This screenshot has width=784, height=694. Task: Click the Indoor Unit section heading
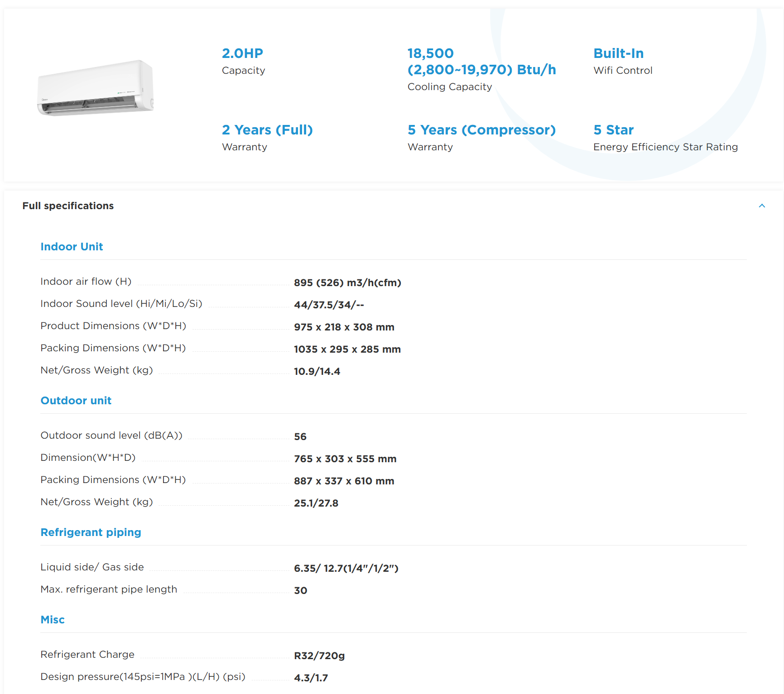pyautogui.click(x=72, y=247)
